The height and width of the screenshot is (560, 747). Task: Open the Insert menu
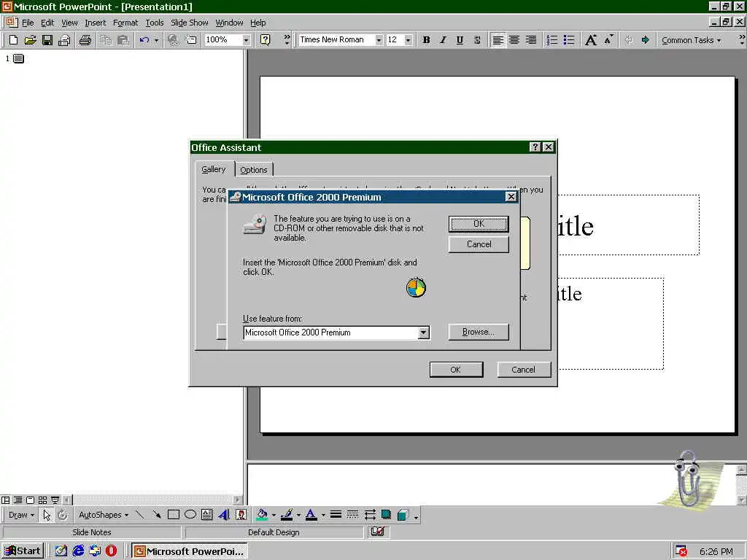tap(96, 23)
